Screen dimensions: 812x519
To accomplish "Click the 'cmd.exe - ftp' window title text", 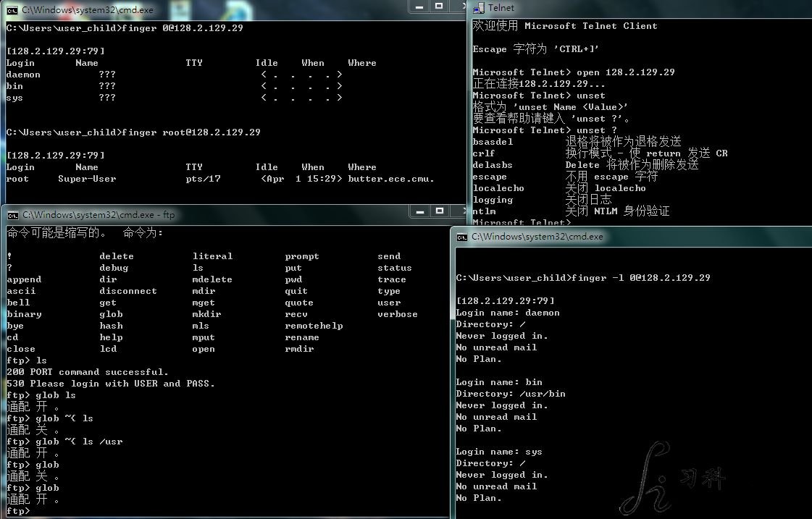I will point(99,215).
